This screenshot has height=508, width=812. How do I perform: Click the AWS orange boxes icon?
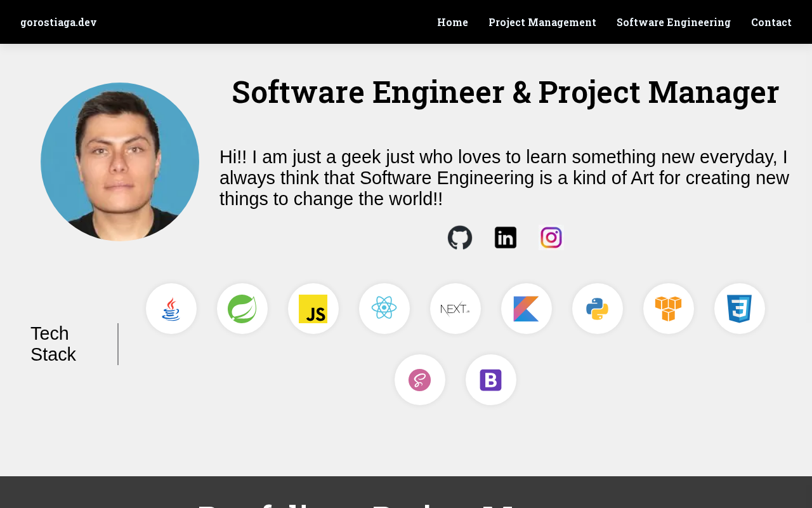(x=669, y=309)
